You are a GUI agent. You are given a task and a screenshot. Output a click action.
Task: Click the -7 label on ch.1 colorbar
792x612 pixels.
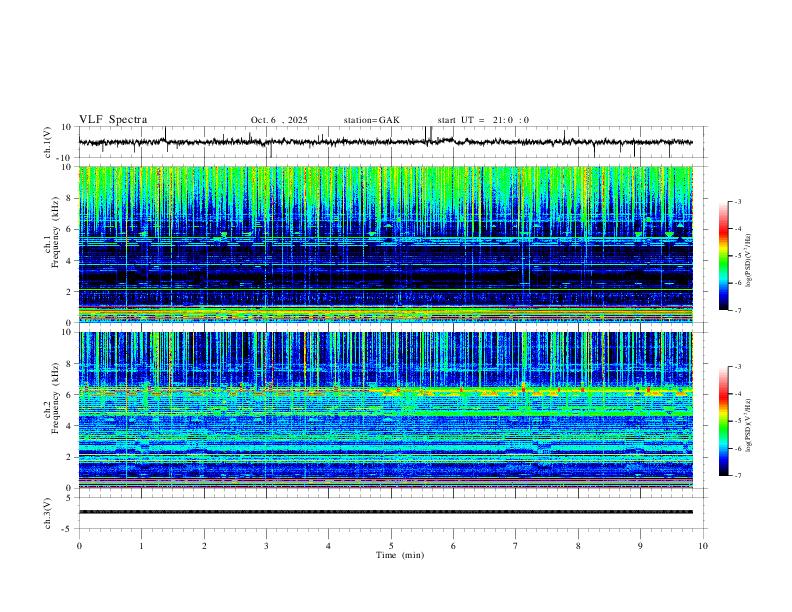[738, 310]
